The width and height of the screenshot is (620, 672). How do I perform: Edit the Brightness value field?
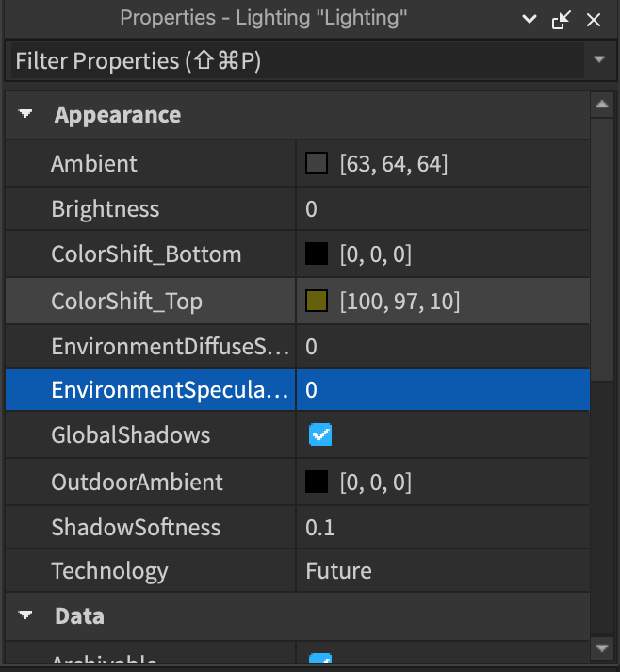pos(443,209)
